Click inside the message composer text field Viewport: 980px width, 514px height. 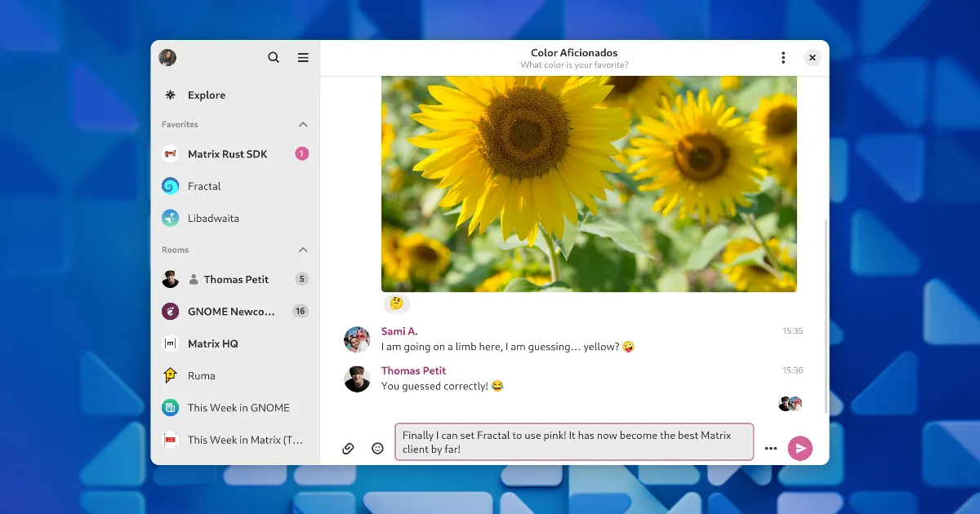coord(573,442)
